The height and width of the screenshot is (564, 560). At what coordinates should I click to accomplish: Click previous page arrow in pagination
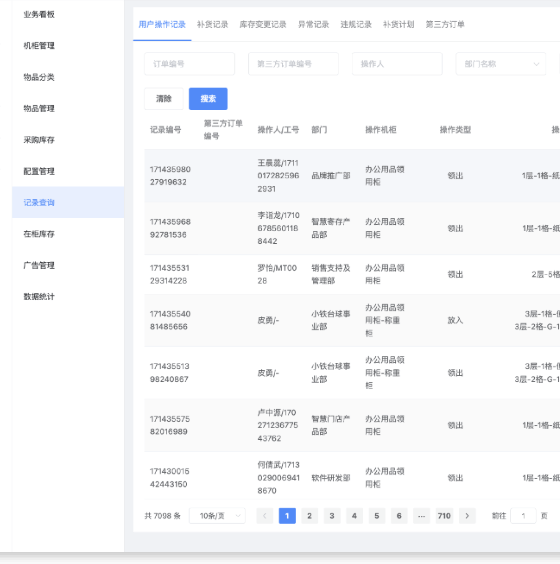(265, 516)
